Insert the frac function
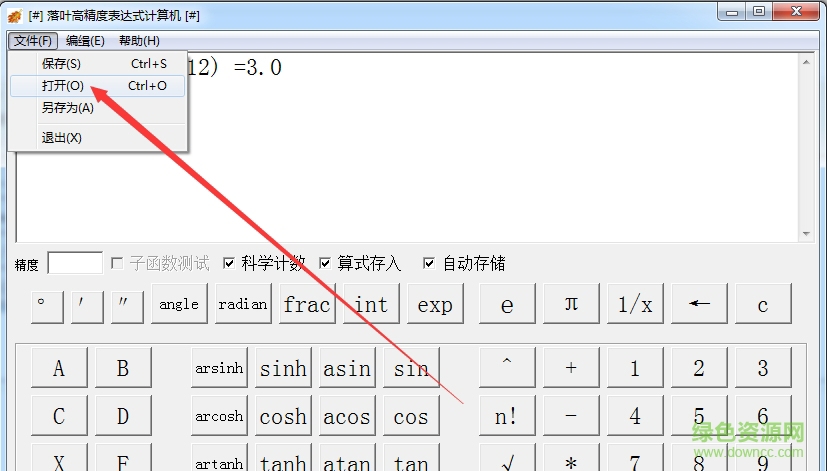This screenshot has width=827, height=471. (x=307, y=303)
